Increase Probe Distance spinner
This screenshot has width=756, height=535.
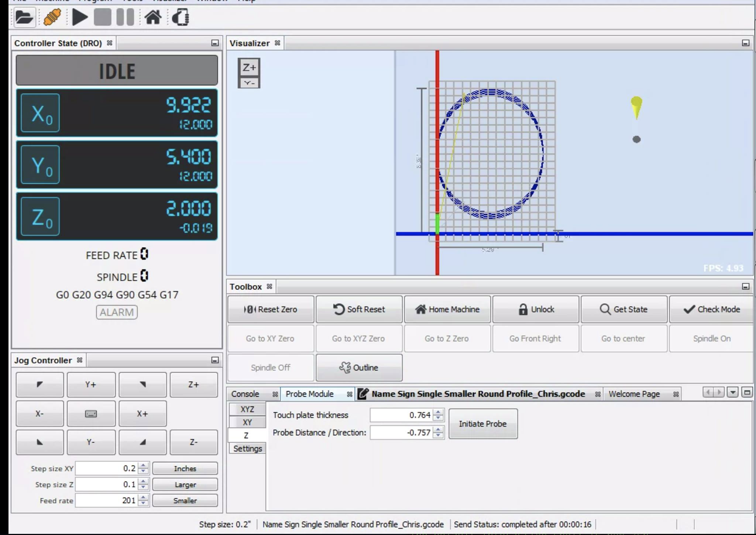tap(438, 429)
